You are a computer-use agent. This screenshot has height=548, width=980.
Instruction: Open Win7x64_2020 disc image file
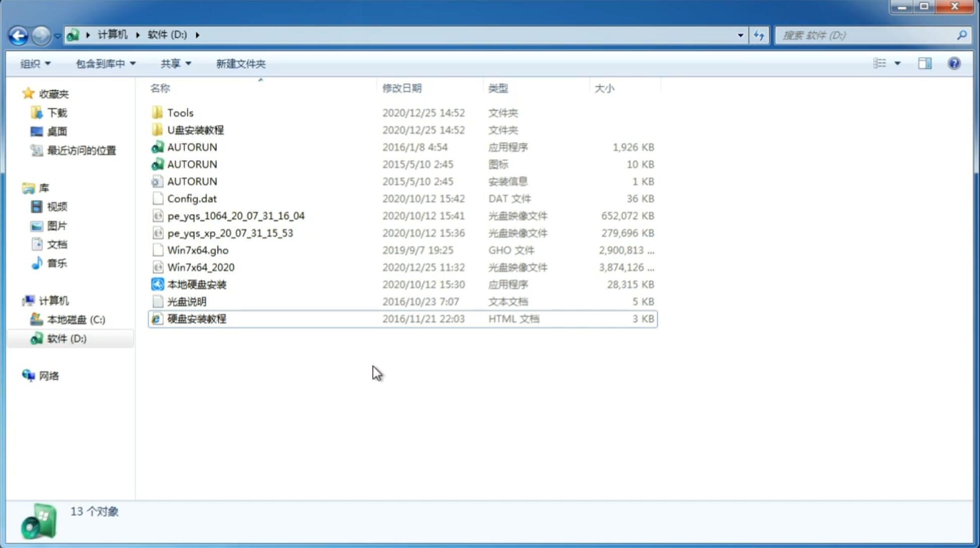point(200,266)
